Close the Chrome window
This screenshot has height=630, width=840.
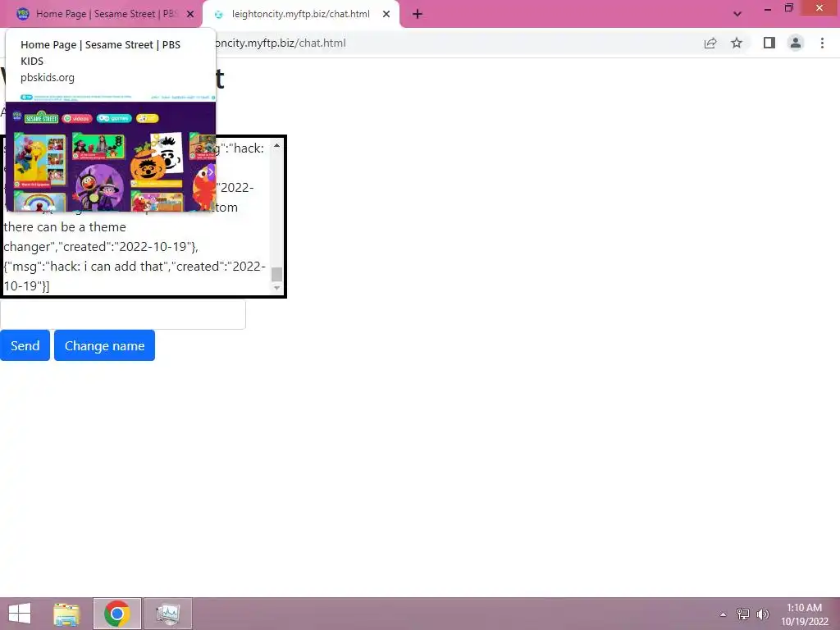click(x=819, y=8)
